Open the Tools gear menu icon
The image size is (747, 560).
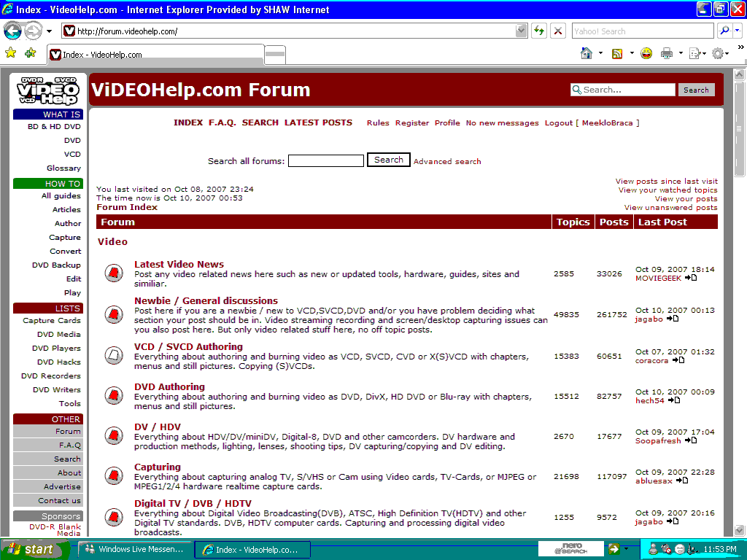[720, 53]
